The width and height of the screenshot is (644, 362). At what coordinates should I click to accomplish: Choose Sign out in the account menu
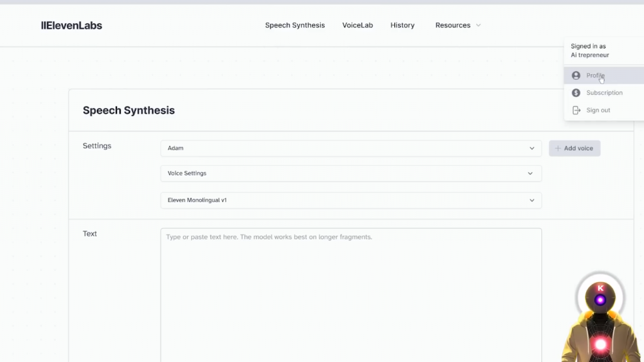click(x=604, y=110)
